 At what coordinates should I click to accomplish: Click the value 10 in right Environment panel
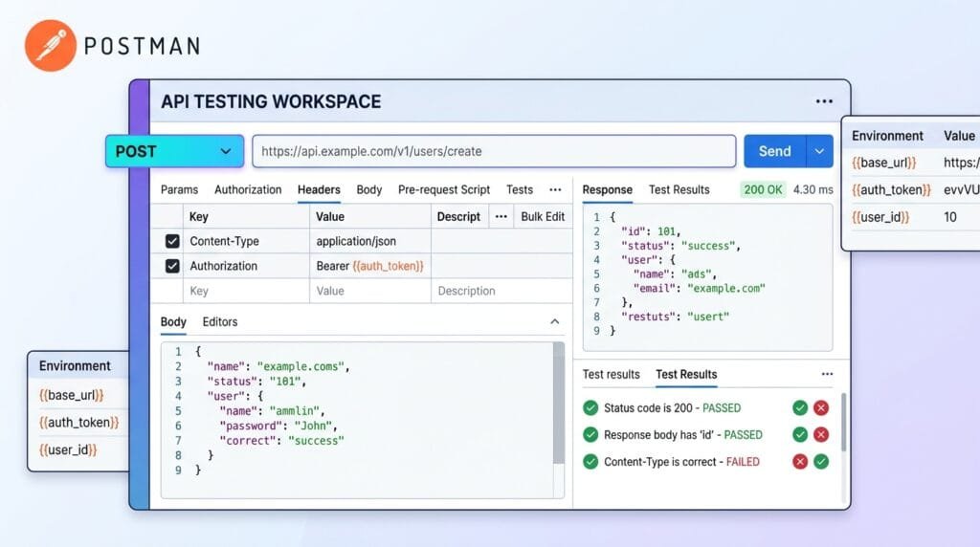[x=950, y=217]
